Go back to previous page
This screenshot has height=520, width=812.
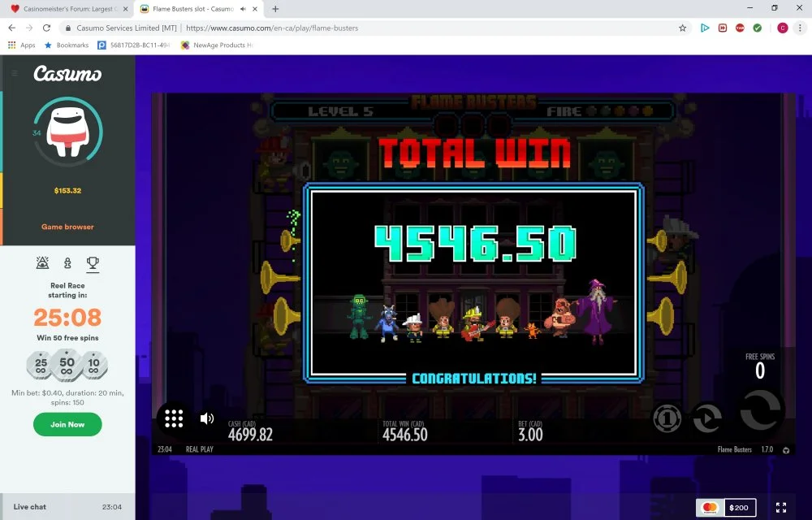pyautogui.click(x=12, y=28)
